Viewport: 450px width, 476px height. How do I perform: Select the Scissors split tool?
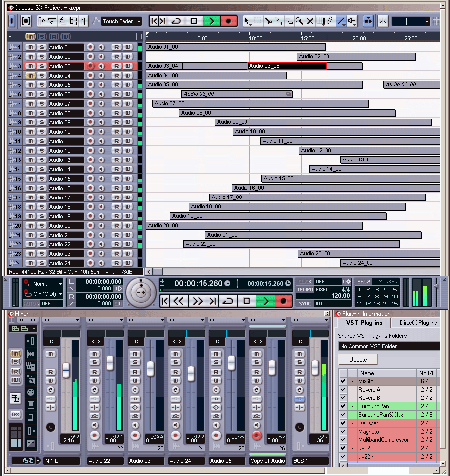pos(269,21)
